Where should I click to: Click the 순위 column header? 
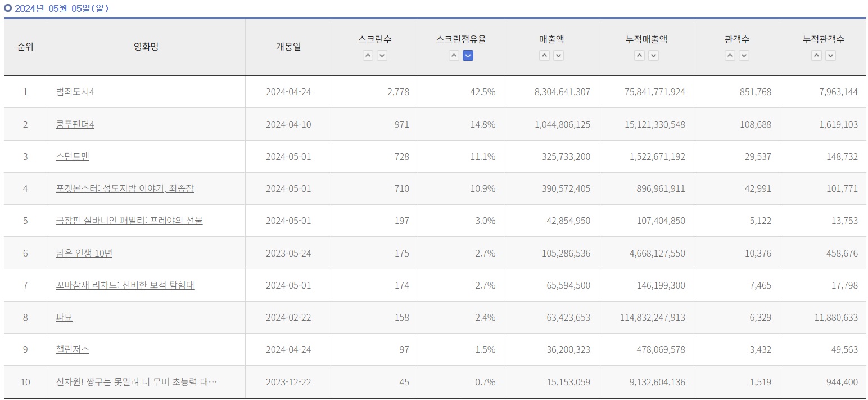pyautogui.click(x=25, y=47)
